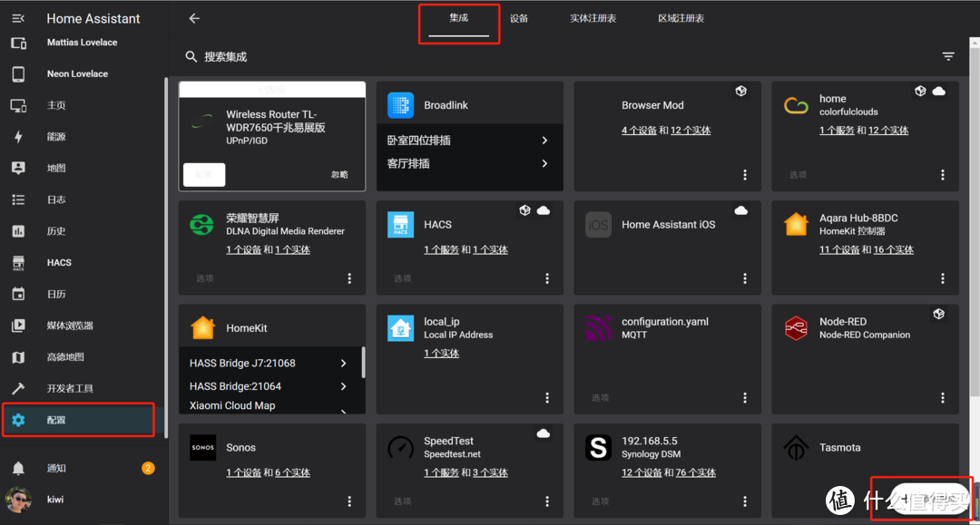Click the custom integration box icon on Browser Mod
The width and height of the screenshot is (980, 525).
coord(740,92)
